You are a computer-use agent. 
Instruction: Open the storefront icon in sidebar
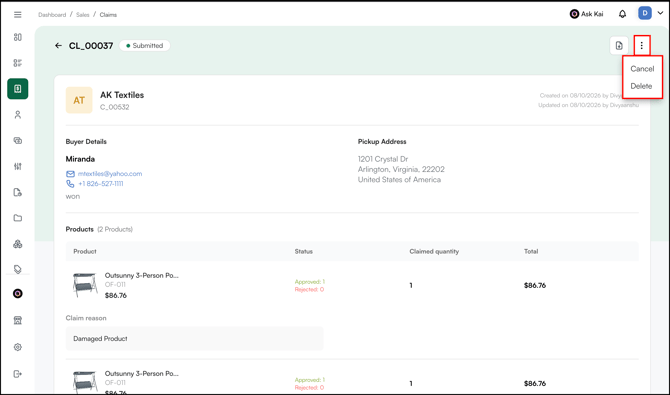[x=18, y=320]
